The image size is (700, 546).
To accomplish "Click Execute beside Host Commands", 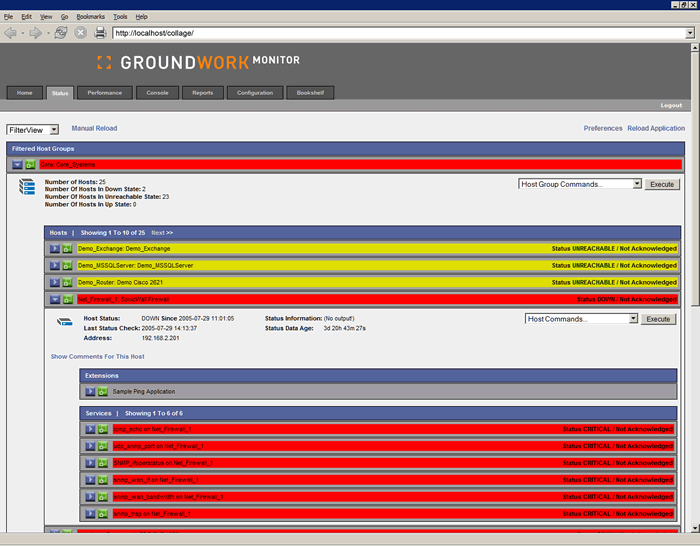I will point(658,319).
